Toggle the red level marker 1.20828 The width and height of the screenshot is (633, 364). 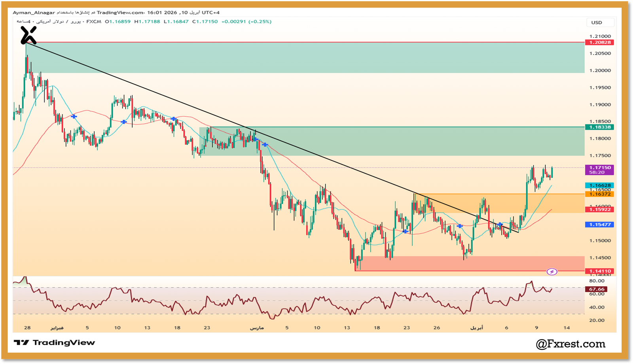(x=599, y=42)
